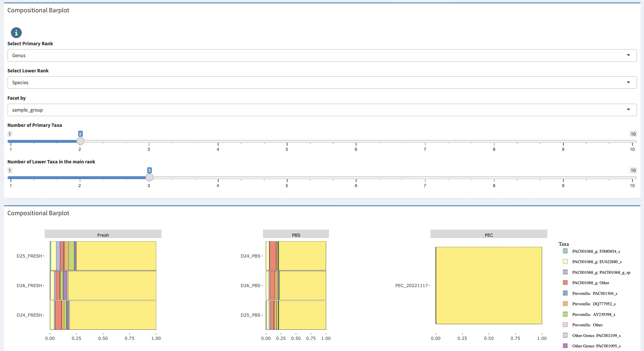Click the PEC_20221117 yellow bar

pyautogui.click(x=489, y=285)
